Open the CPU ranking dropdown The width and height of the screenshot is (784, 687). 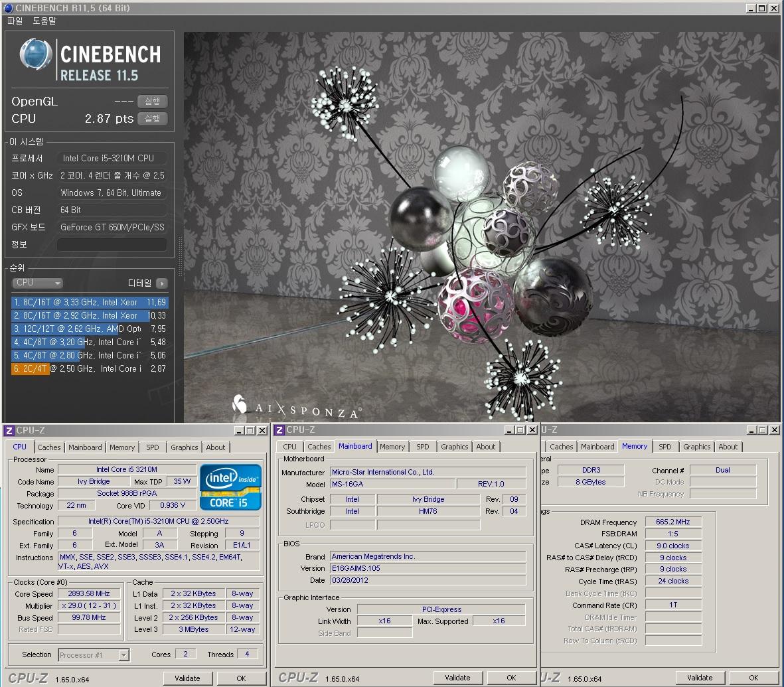[x=37, y=283]
